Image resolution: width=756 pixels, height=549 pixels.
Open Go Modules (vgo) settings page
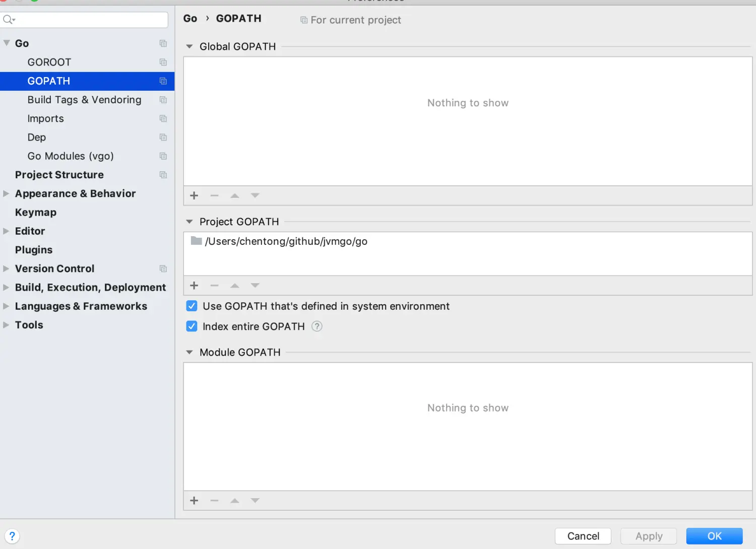point(71,156)
